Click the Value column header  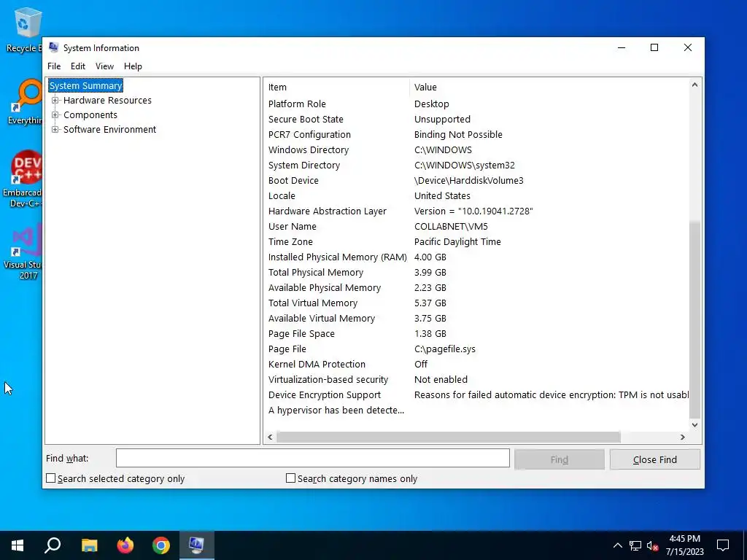pyautogui.click(x=549, y=87)
